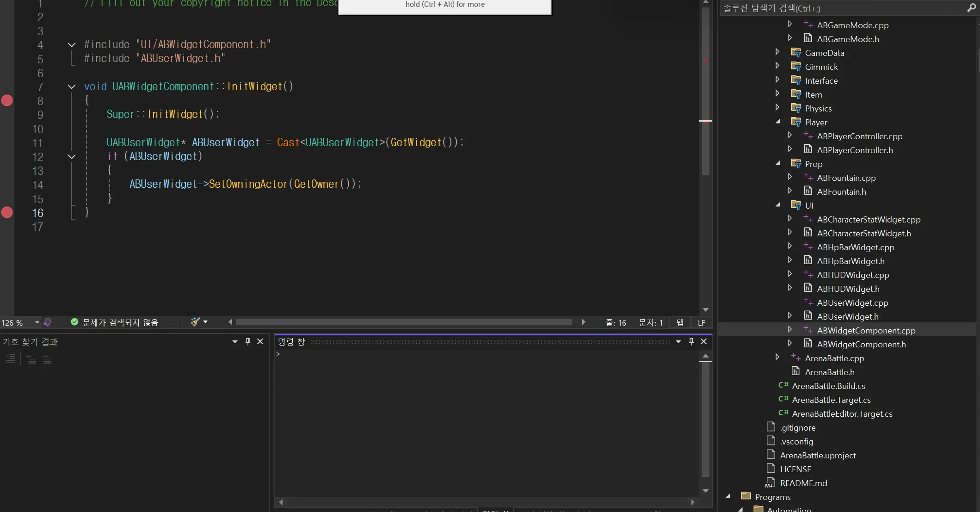Image resolution: width=980 pixels, height=512 pixels.
Task: Click the ABWidgetComponent.h header icon
Action: click(x=808, y=344)
